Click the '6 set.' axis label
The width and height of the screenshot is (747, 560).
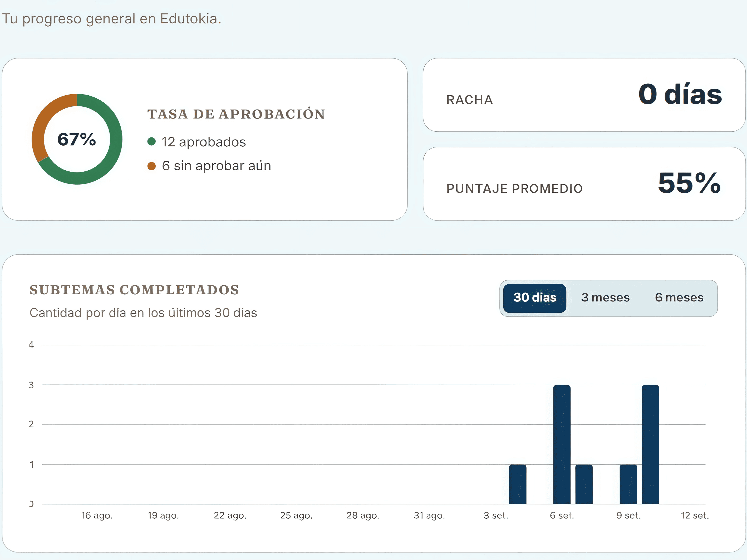coord(562,516)
